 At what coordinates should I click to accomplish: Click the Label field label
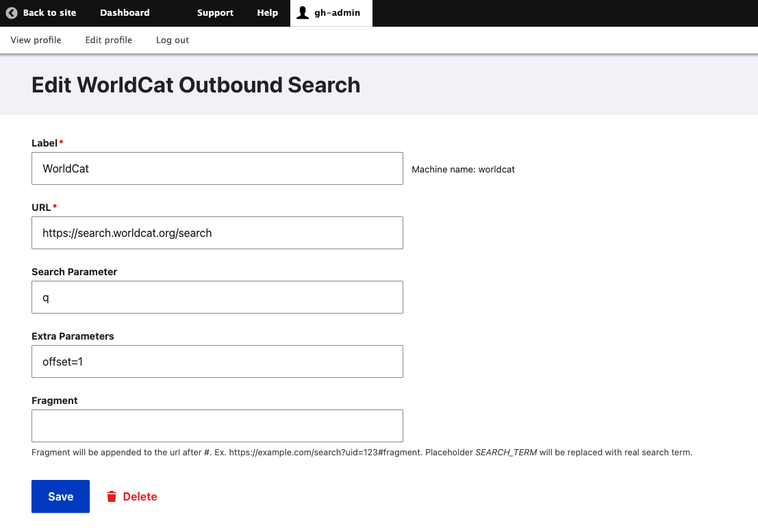(x=45, y=143)
